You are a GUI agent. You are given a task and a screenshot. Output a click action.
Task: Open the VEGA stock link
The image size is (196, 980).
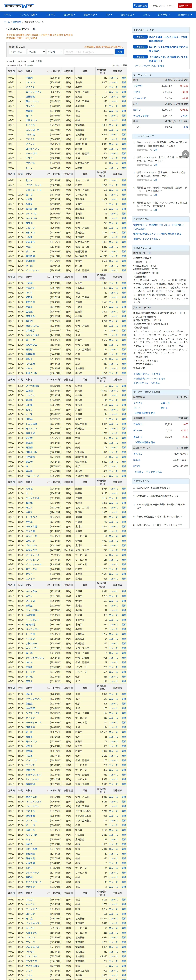30,87
